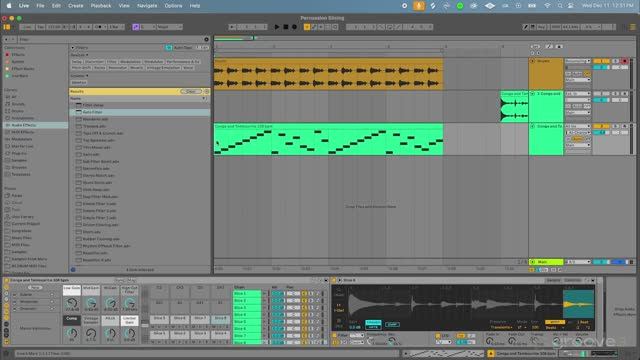Toggle the Simpler Filter on/off switch

pos(335,335)
